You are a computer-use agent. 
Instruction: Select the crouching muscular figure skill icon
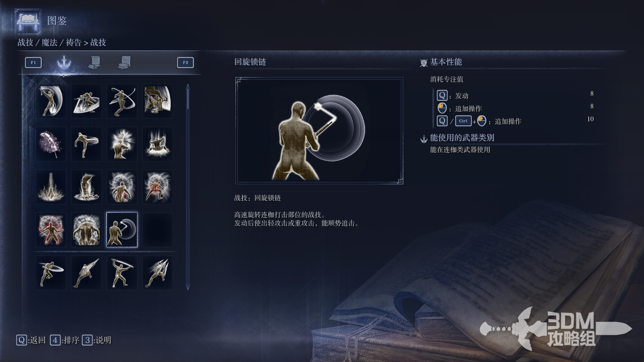click(x=87, y=230)
